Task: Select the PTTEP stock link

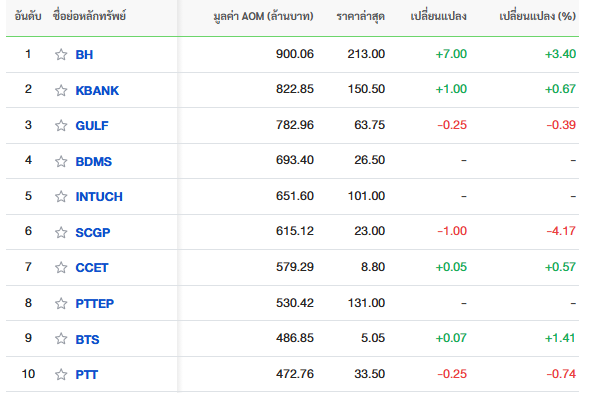Action: tap(94, 303)
